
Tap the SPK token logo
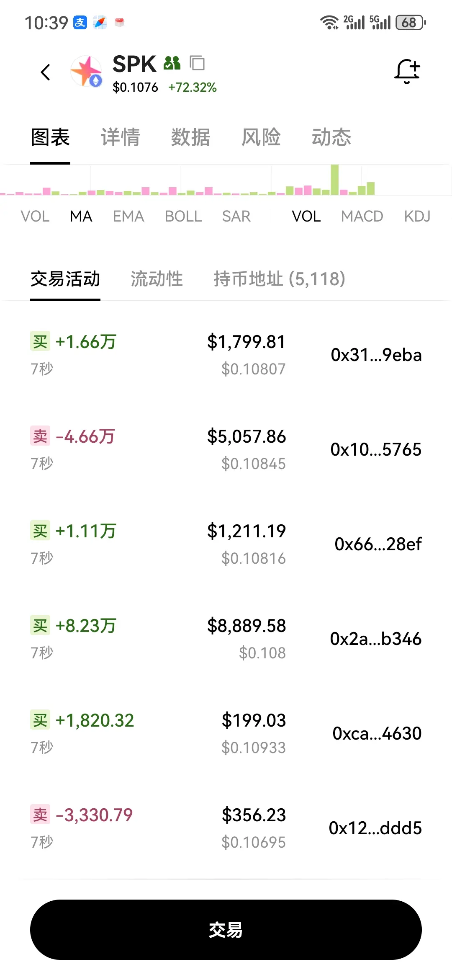pos(86,72)
